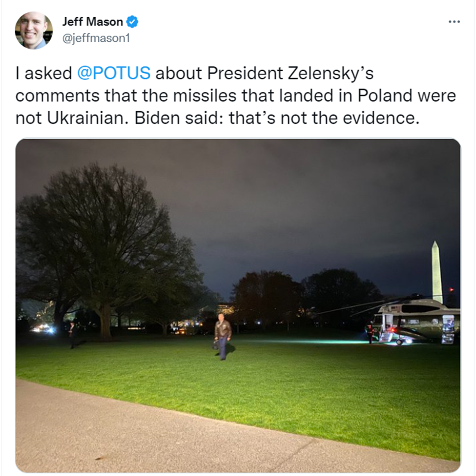Click the cloudy night sky in photo
Image resolution: width=476 pixels, height=476 pixels.
[x=295, y=197]
